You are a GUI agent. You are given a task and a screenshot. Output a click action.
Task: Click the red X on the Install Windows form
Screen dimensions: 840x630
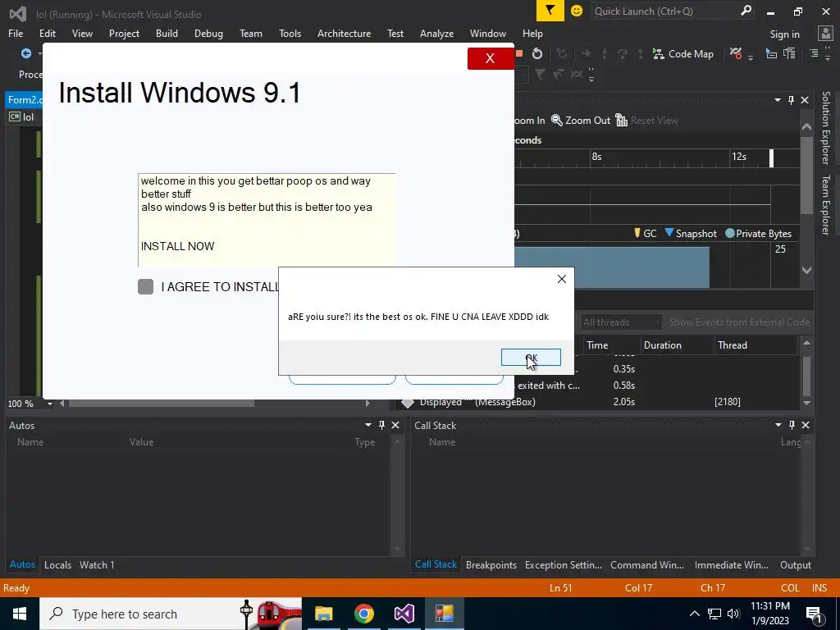(491, 58)
